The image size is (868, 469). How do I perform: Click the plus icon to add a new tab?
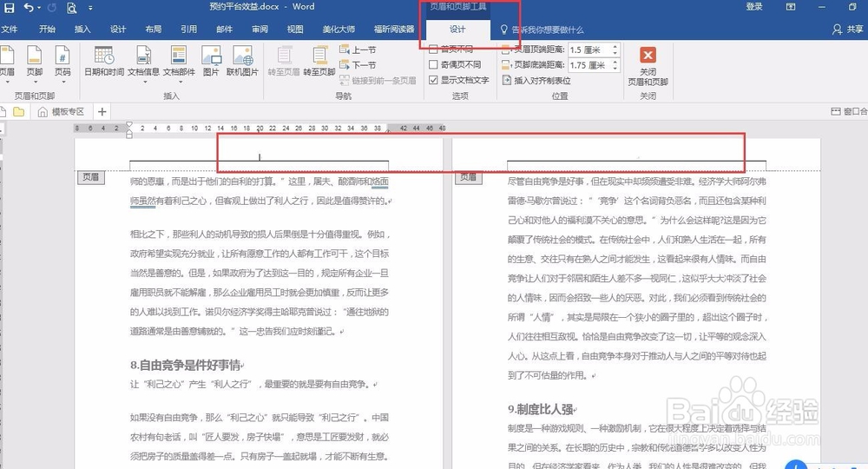(102, 112)
